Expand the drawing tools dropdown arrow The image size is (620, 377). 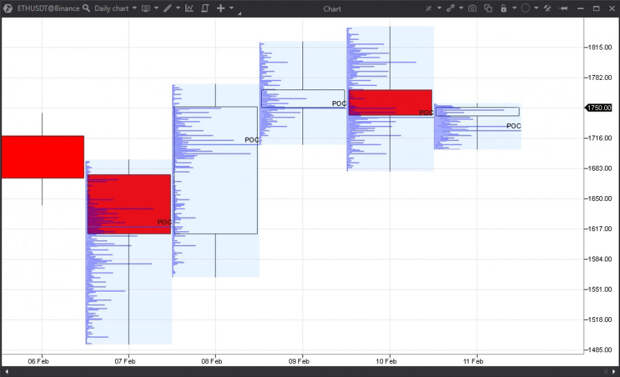[178, 8]
